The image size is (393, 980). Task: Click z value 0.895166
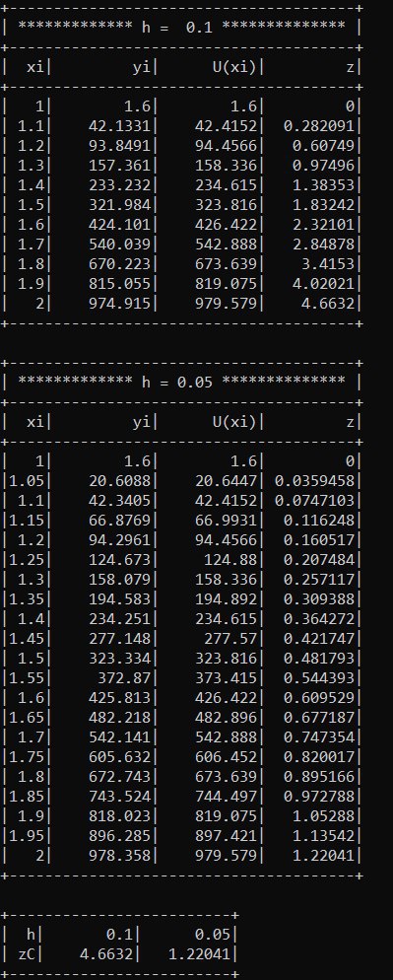click(319, 777)
